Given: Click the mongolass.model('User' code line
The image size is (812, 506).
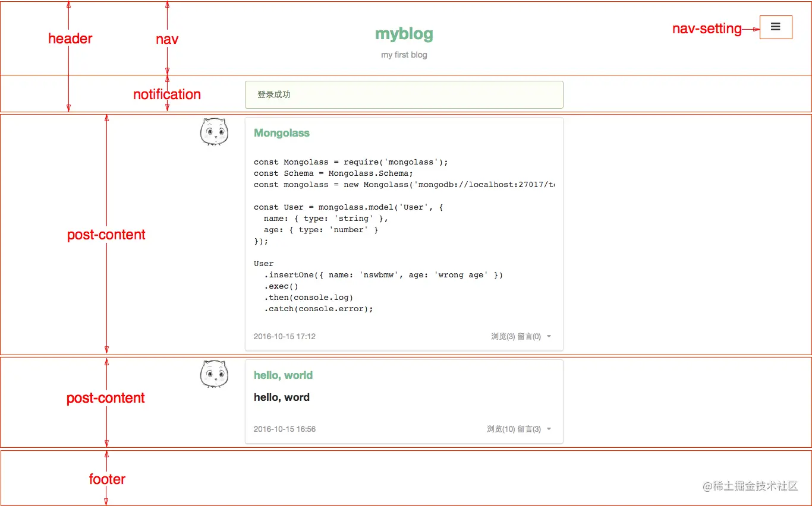Looking at the screenshot, I should point(348,207).
